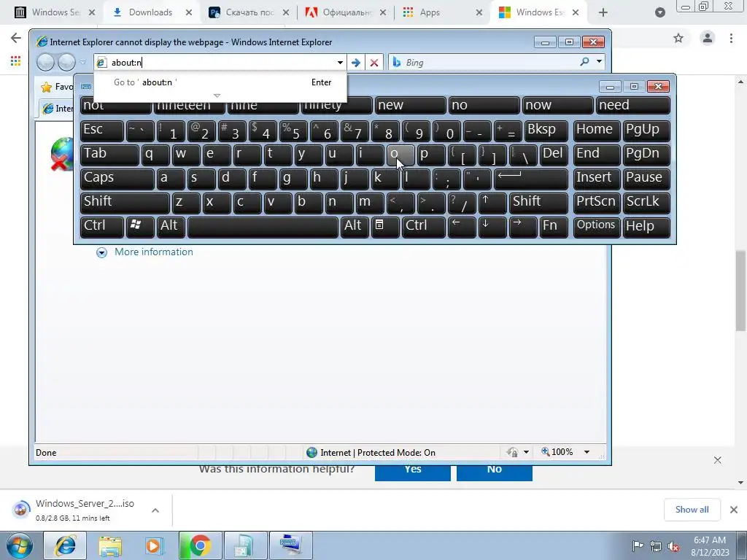Open the security status dropdown in status bar

pos(526,452)
